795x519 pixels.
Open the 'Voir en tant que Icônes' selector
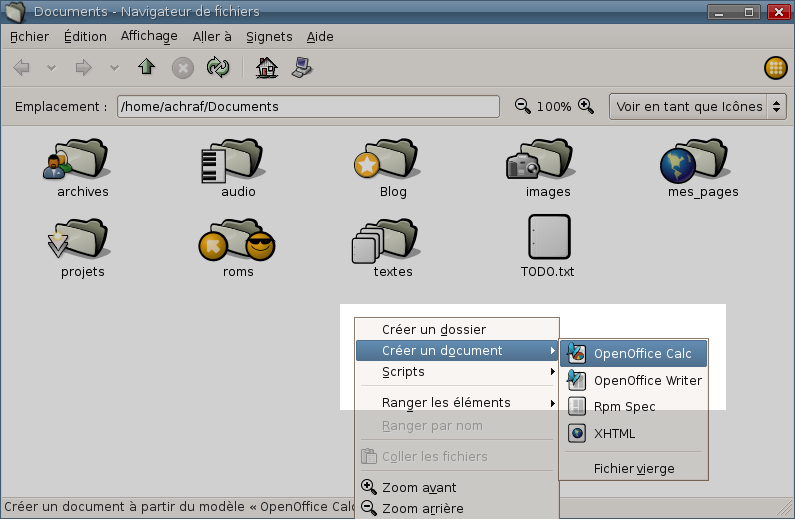698,106
